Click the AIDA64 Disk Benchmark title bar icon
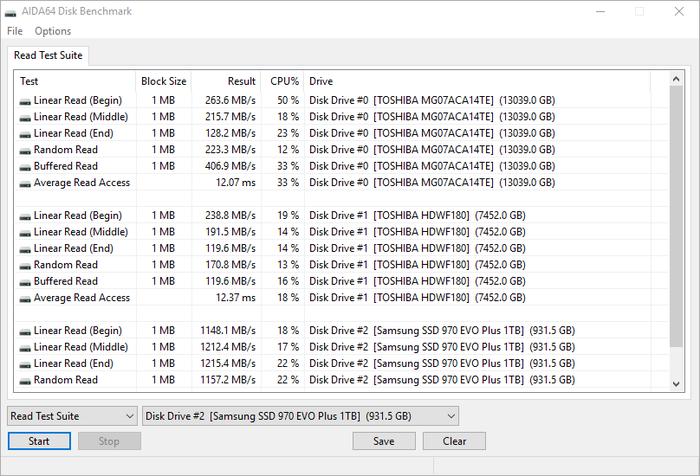Screen dimensions: 700x476 point(10,13)
